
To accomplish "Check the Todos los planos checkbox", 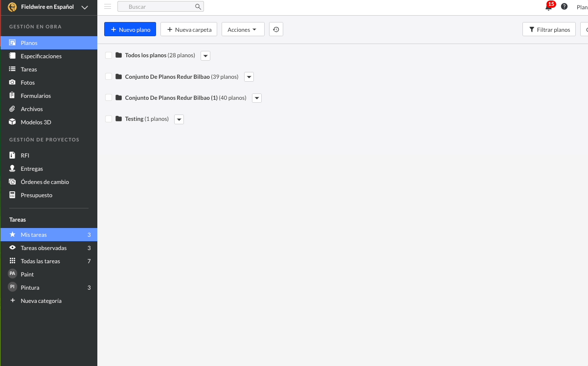I will [x=109, y=55].
